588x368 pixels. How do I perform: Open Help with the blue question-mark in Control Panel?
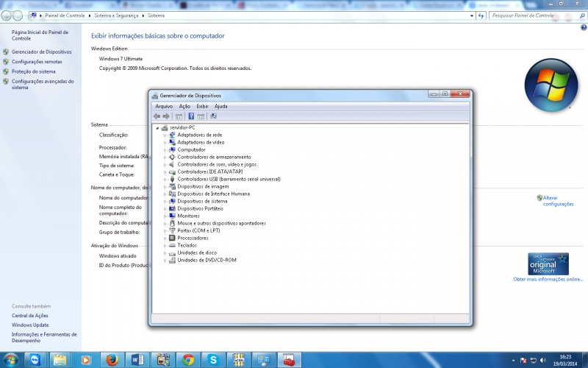584,27
